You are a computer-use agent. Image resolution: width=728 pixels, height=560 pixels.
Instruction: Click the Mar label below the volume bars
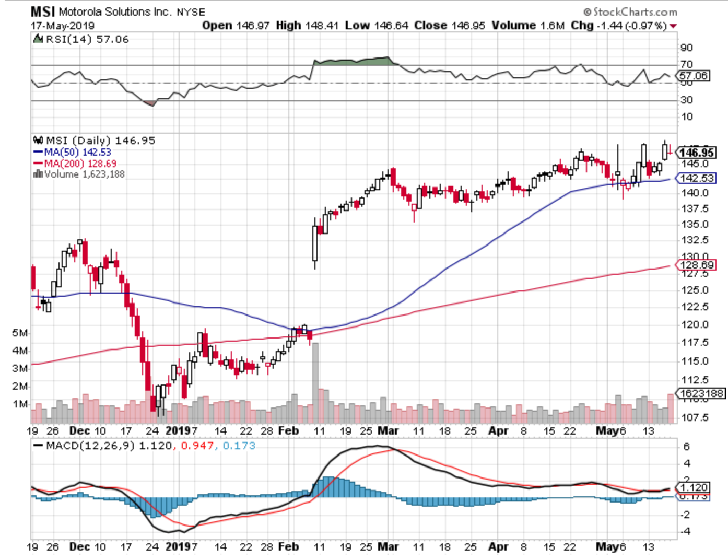pyautogui.click(x=388, y=431)
